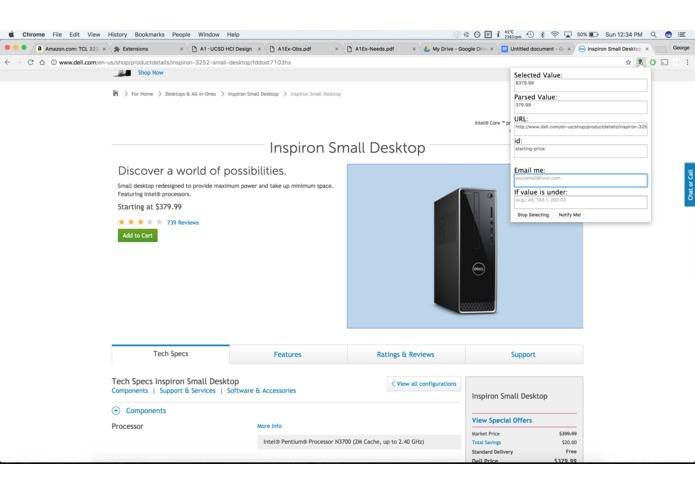The image size is (695, 494).
Task: View site info icon beside the URL
Action: pos(54,62)
